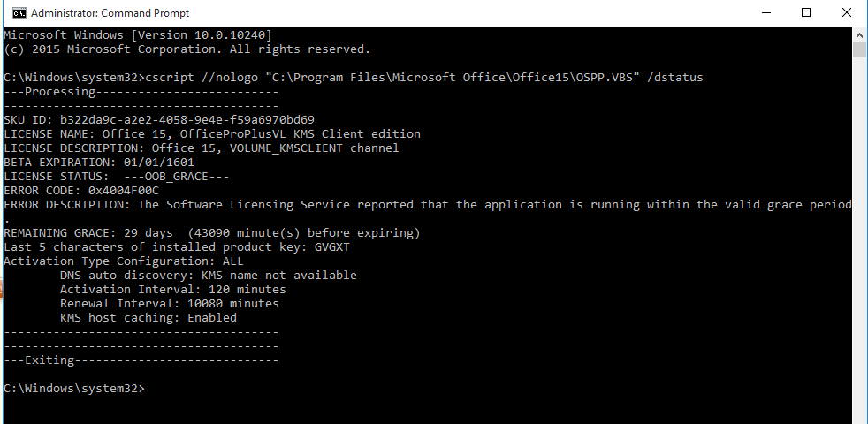Image resolution: width=868 pixels, height=424 pixels.
Task: Click the REMAINING GRACE 29 days line
Action: tap(212, 233)
